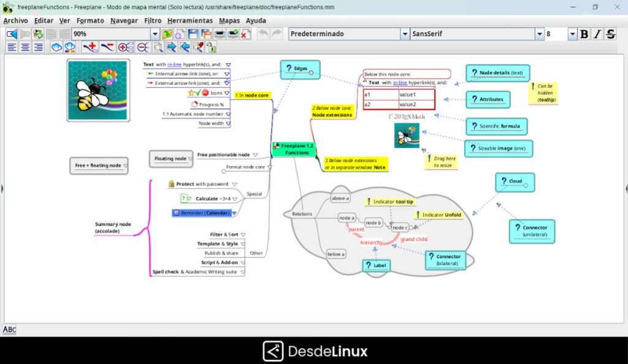Toggle italic formatting

pyautogui.click(x=596, y=34)
